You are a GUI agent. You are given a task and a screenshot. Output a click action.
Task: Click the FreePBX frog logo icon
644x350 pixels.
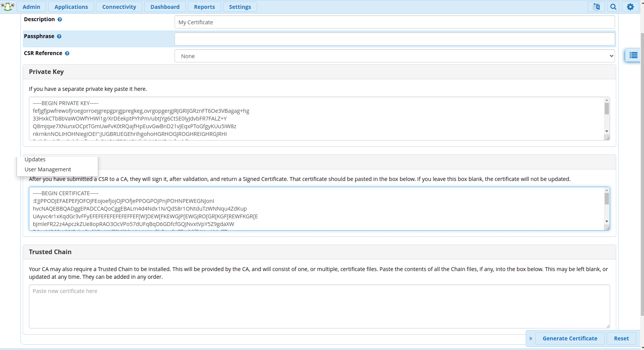(x=8, y=7)
